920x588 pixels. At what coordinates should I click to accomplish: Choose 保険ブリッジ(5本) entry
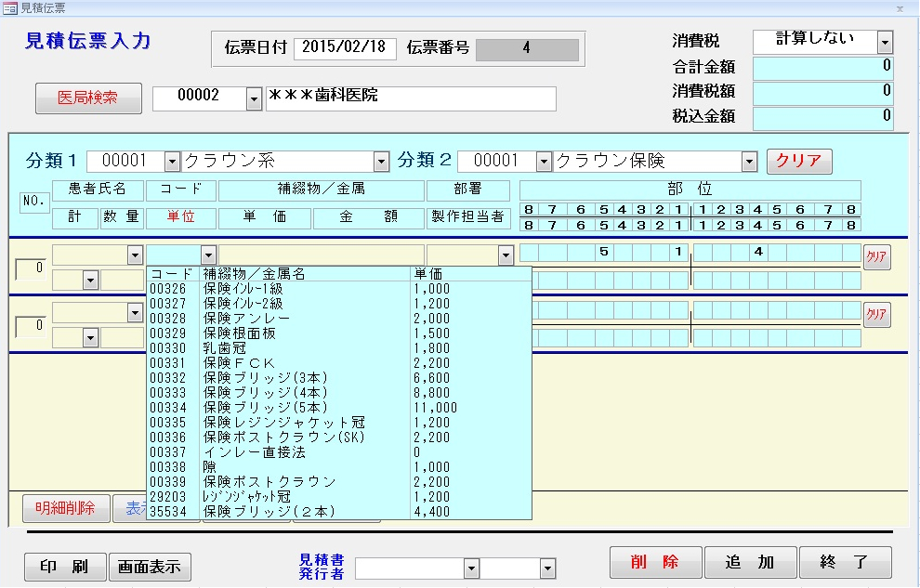279,408
